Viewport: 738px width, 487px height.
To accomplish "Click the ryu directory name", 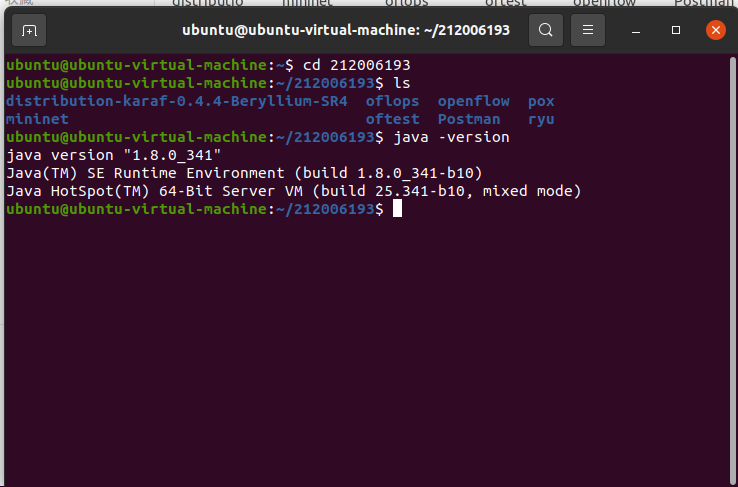I will [x=541, y=120].
